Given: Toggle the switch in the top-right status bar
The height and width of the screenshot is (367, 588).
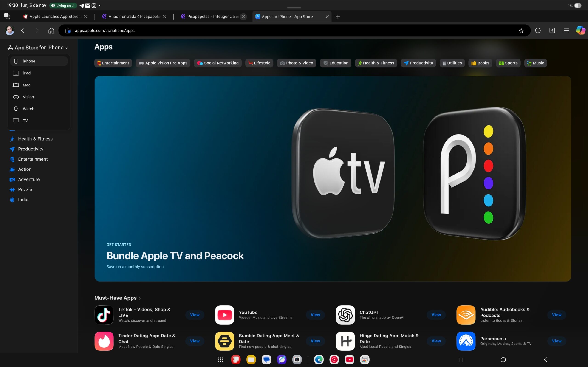Looking at the screenshot, I should point(578,5).
